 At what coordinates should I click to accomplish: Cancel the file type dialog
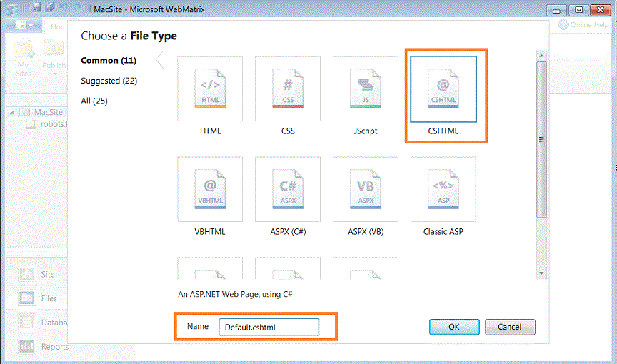[510, 327]
